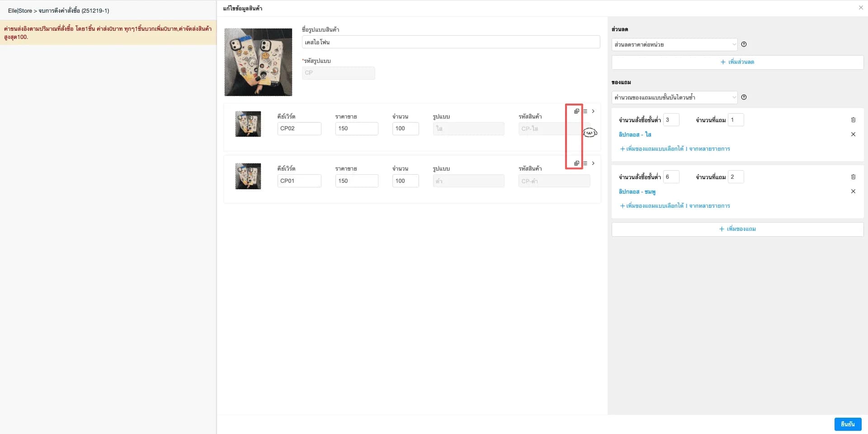The image size is (868, 434).
Task: Delete the first freebie tier with trash icon
Action: click(853, 120)
